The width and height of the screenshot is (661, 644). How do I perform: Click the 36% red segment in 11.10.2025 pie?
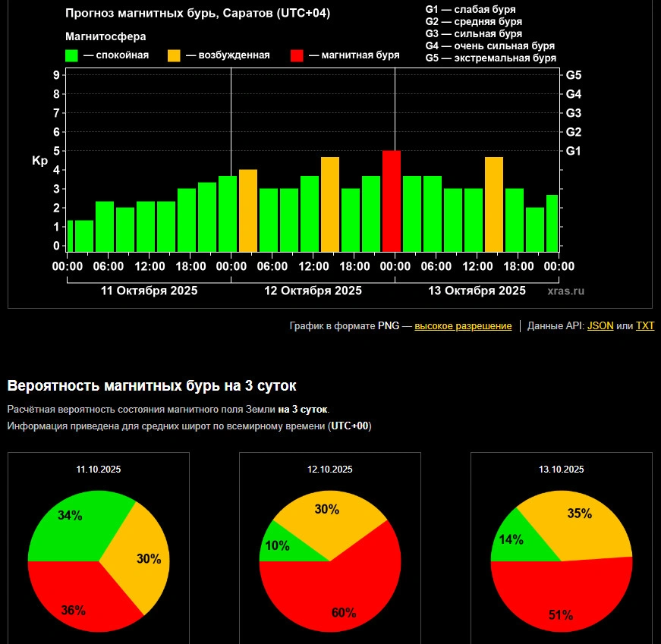(76, 599)
